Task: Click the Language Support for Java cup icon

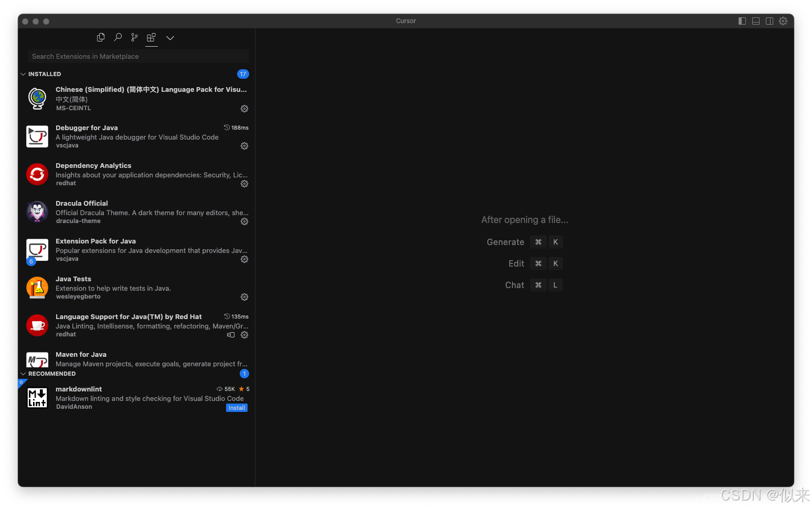Action: point(37,325)
